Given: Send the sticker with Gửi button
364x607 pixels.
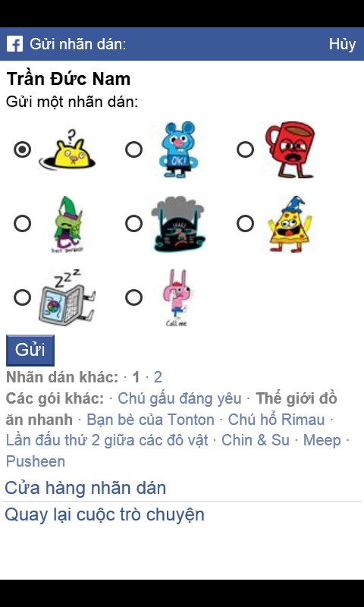Looking at the screenshot, I should [30, 351].
